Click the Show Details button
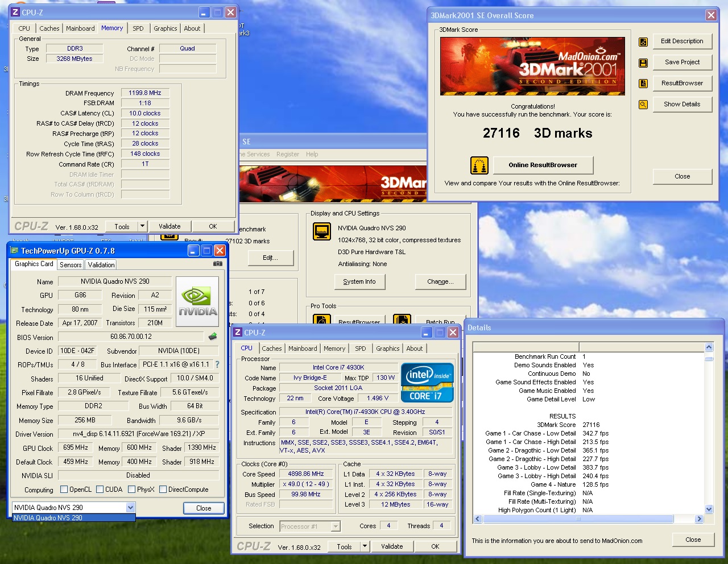 [x=682, y=105]
